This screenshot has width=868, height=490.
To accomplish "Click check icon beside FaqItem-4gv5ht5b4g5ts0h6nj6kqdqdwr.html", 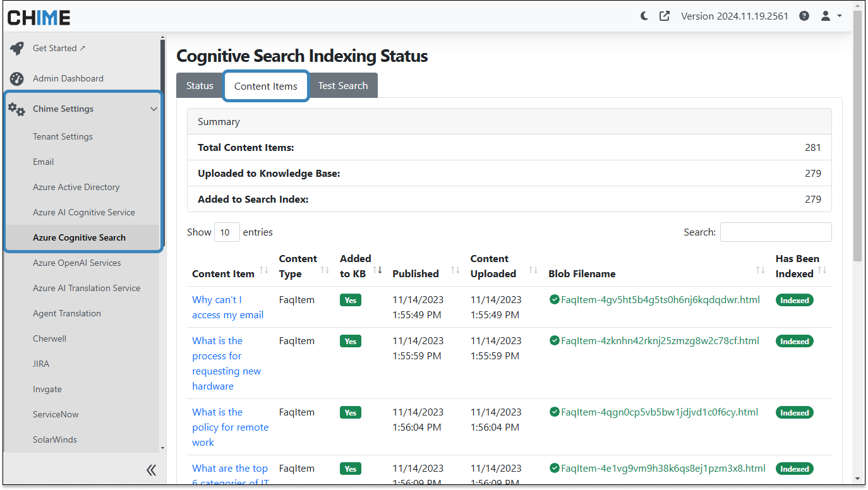I will point(554,300).
